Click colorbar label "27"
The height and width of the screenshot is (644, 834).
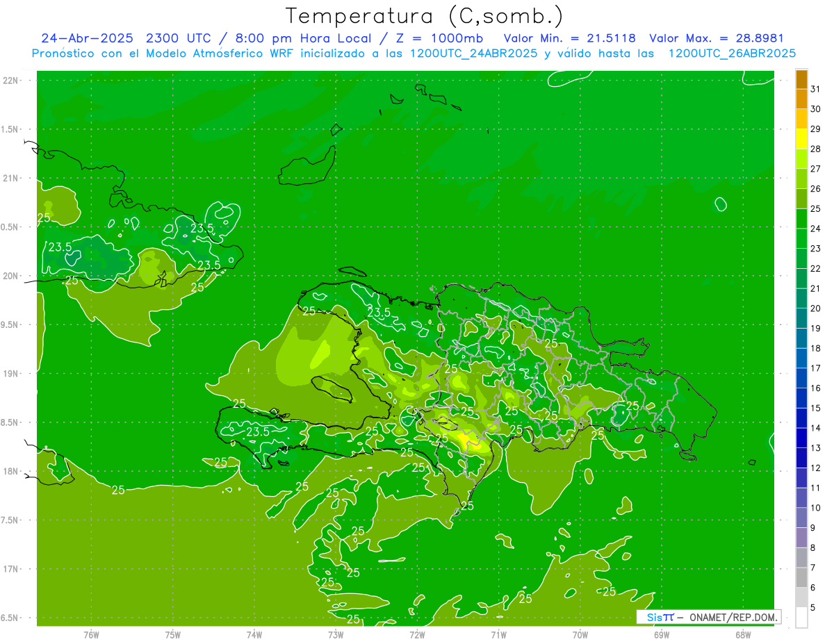point(815,169)
